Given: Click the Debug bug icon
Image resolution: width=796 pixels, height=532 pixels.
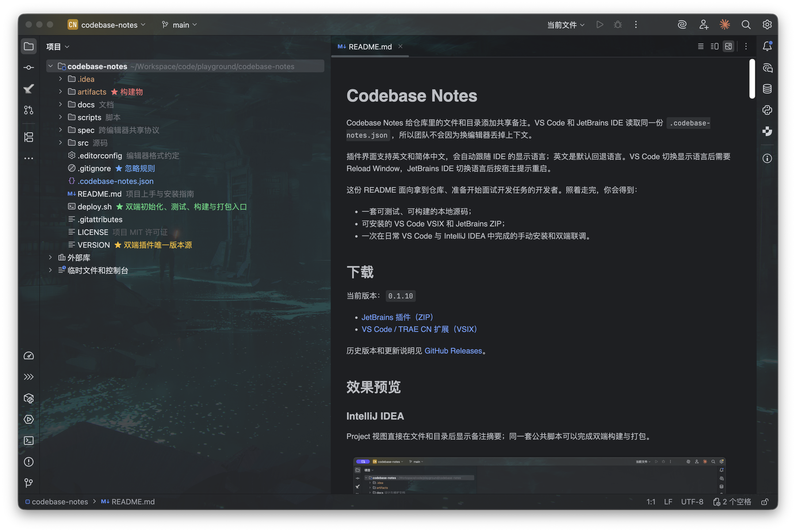Looking at the screenshot, I should (x=618, y=25).
